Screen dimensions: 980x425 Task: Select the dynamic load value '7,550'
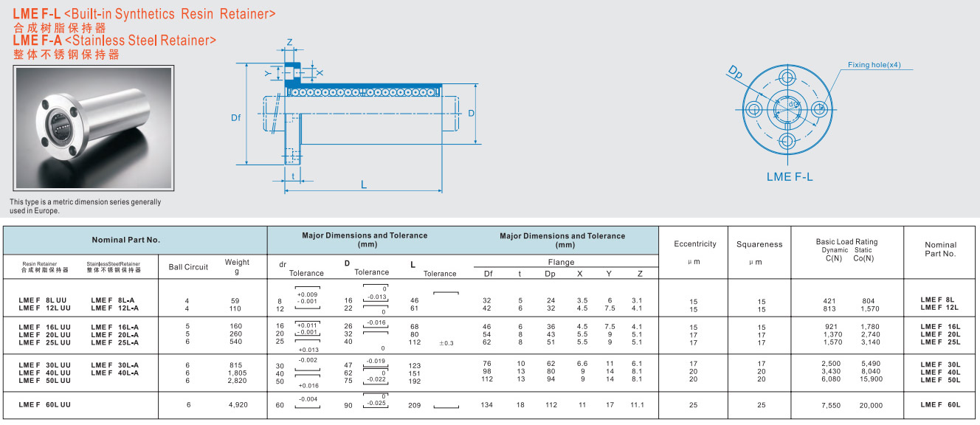830,405
